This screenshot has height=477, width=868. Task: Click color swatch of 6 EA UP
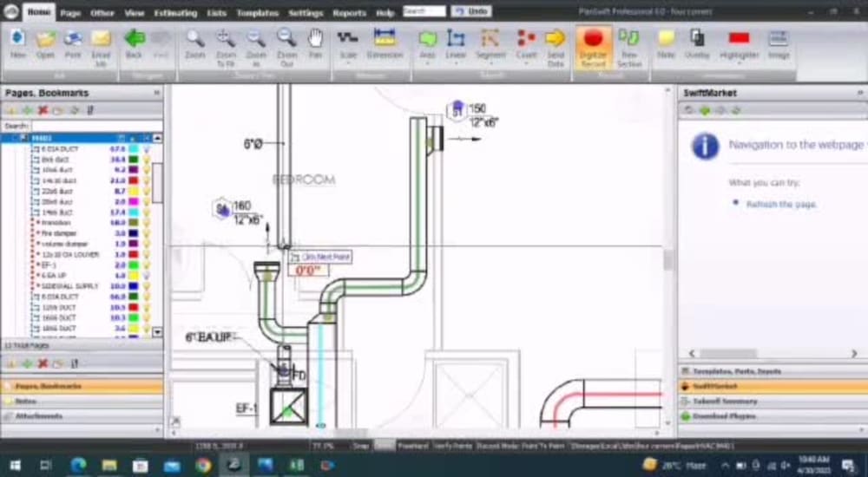[134, 276]
